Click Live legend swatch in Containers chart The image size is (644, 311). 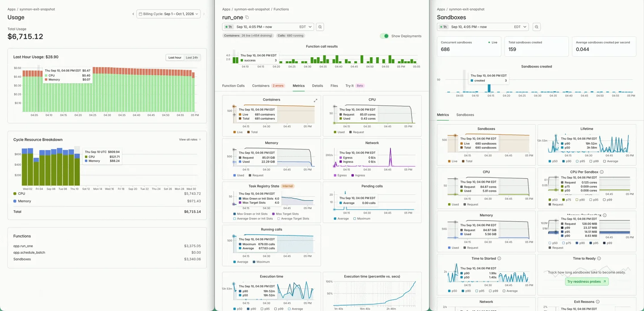[x=235, y=132]
